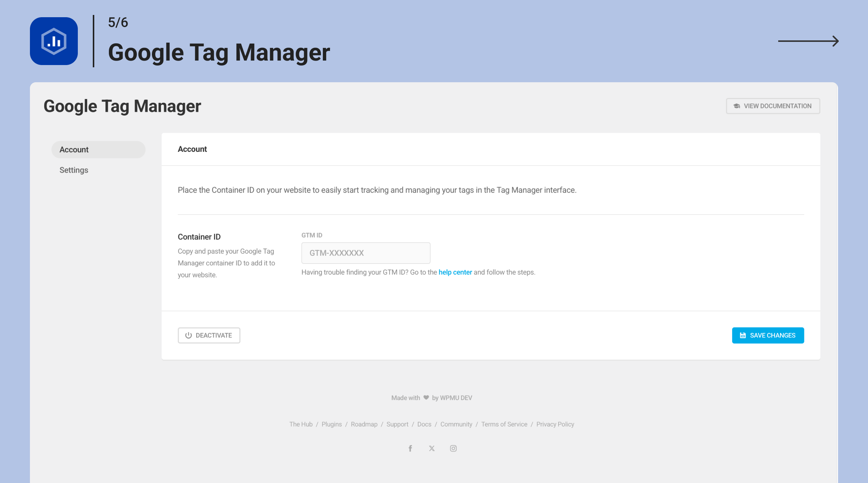Open the Roadmap footer link
This screenshot has height=483, width=868.
(x=364, y=424)
